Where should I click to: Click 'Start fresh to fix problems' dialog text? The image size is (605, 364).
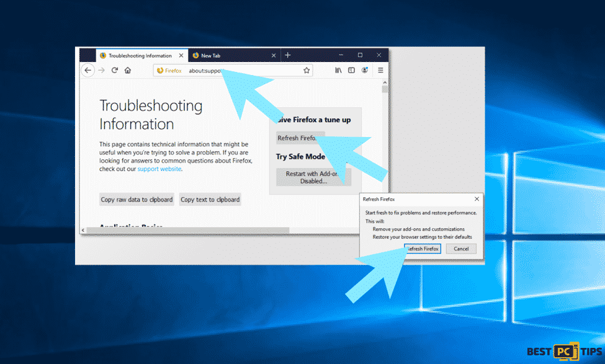421,213
